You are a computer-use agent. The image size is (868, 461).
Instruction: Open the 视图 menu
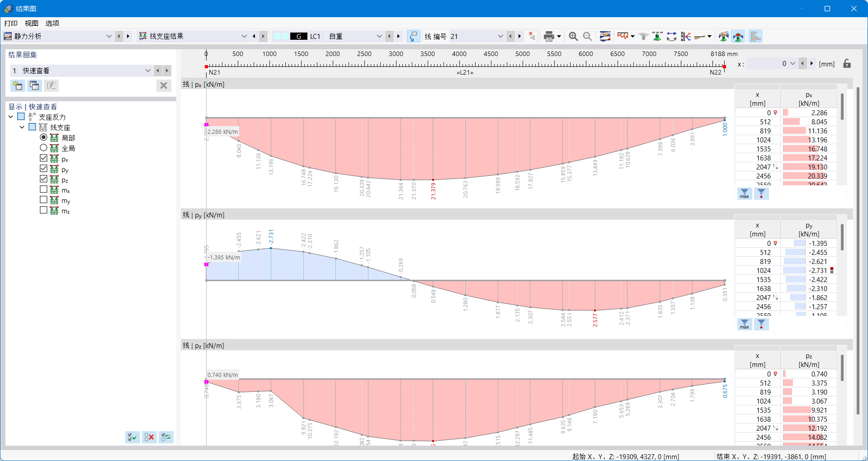[32, 24]
